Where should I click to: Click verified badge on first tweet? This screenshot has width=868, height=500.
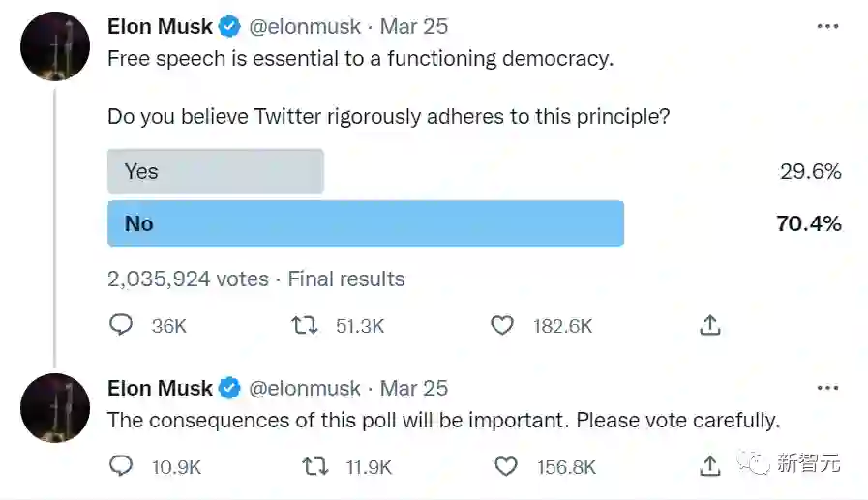[230, 26]
